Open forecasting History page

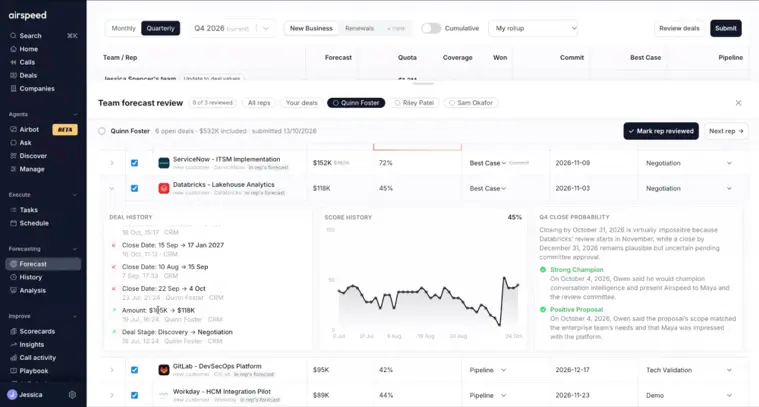(x=30, y=277)
